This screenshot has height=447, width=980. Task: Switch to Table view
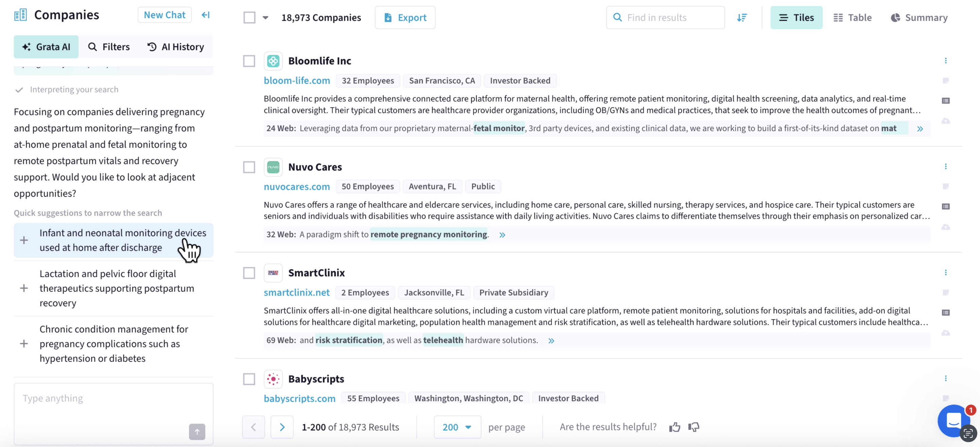click(x=853, y=17)
